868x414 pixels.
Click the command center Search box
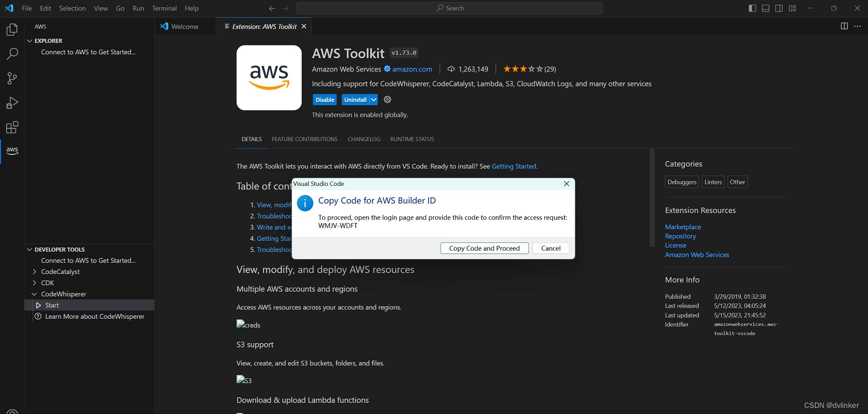(449, 8)
